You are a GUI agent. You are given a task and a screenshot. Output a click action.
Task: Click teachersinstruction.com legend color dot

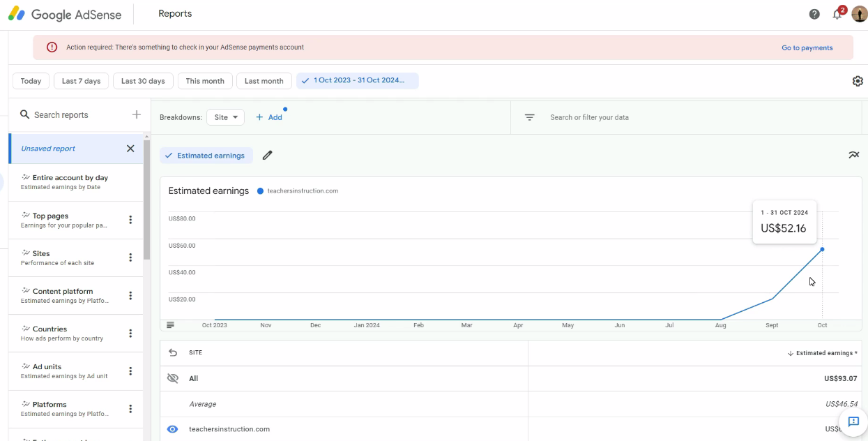(261, 190)
